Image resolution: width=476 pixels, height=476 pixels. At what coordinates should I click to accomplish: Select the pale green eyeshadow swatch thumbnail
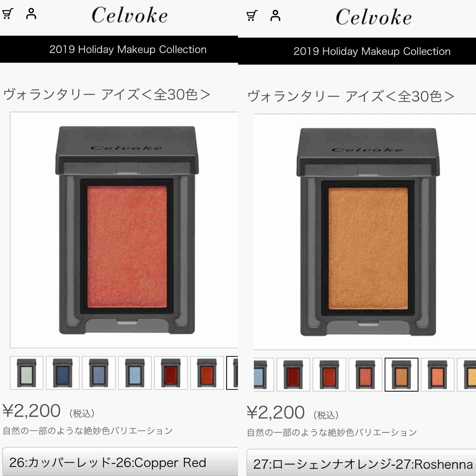[26, 373]
